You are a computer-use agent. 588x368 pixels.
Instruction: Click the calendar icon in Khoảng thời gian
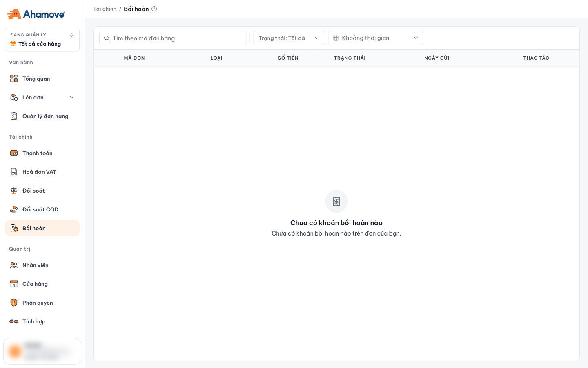click(x=336, y=38)
